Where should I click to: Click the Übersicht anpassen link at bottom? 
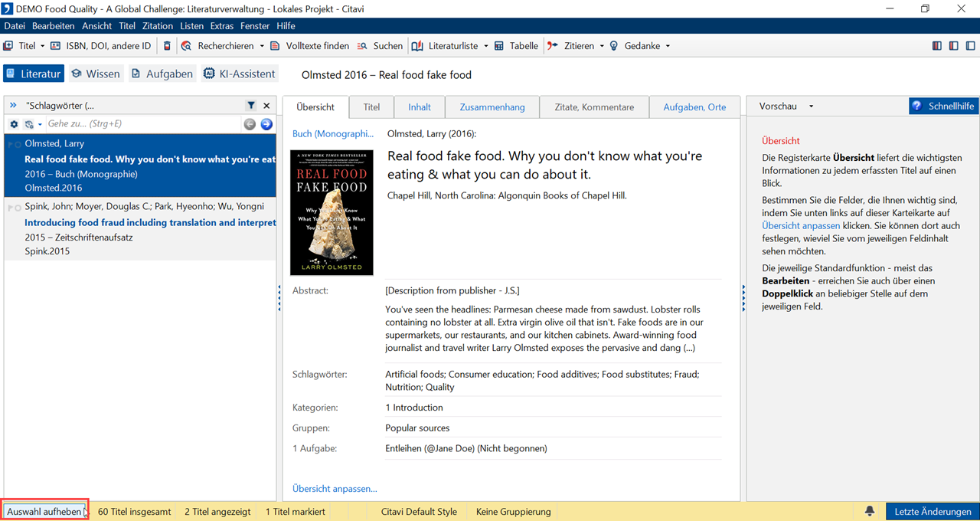click(335, 488)
